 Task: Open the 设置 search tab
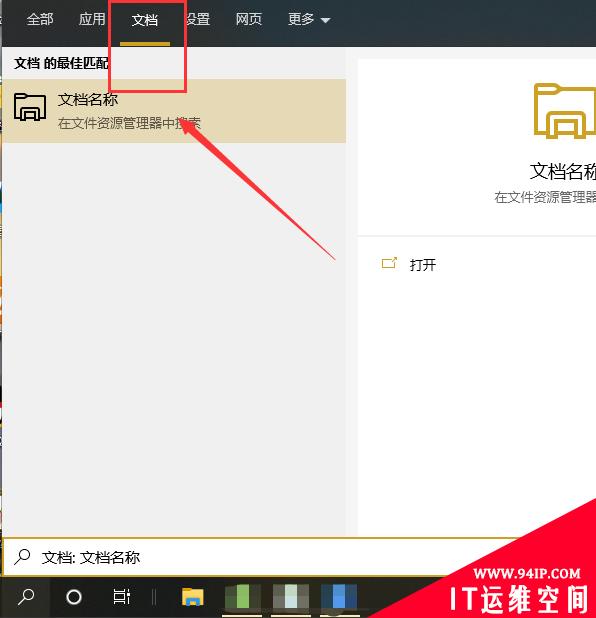pos(198,19)
